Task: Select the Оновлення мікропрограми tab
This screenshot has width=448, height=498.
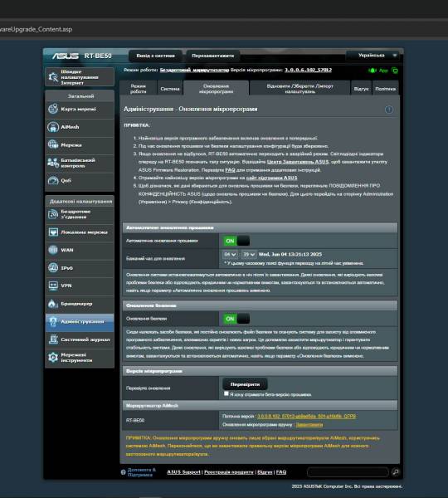Action: tap(216, 89)
